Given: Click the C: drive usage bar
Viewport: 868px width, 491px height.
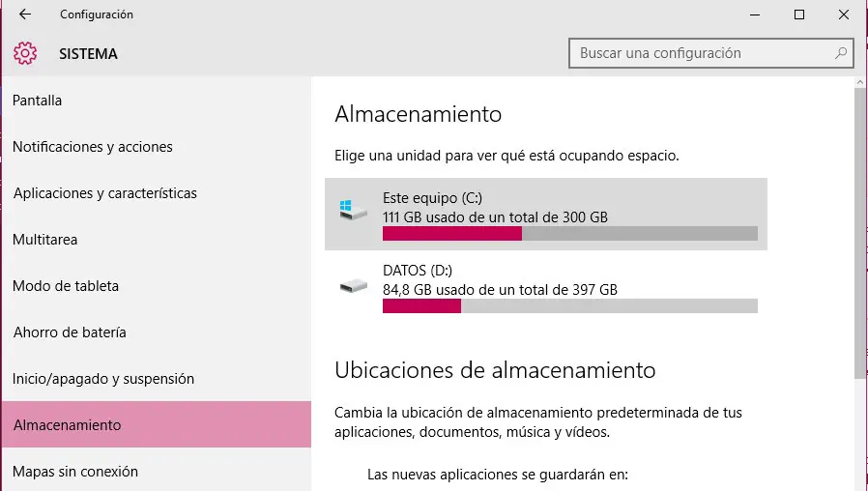Looking at the screenshot, I should tap(569, 233).
